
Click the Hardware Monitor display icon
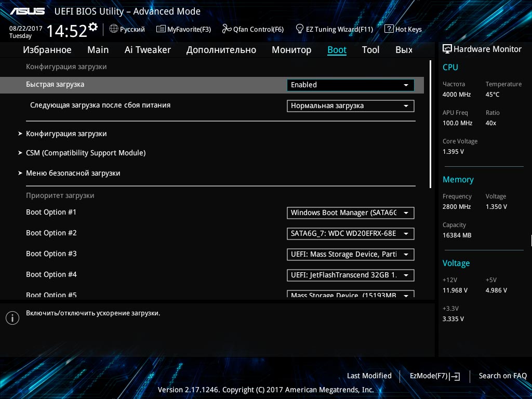click(447, 49)
